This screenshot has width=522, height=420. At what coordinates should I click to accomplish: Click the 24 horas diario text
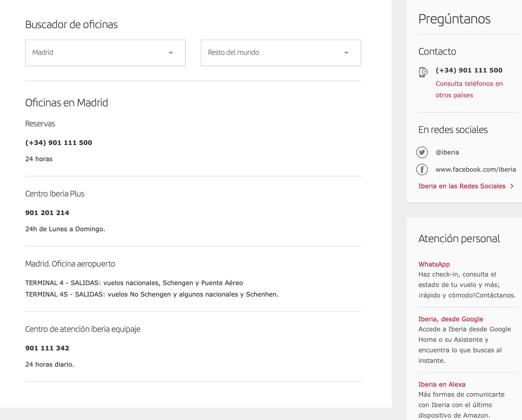(50, 364)
